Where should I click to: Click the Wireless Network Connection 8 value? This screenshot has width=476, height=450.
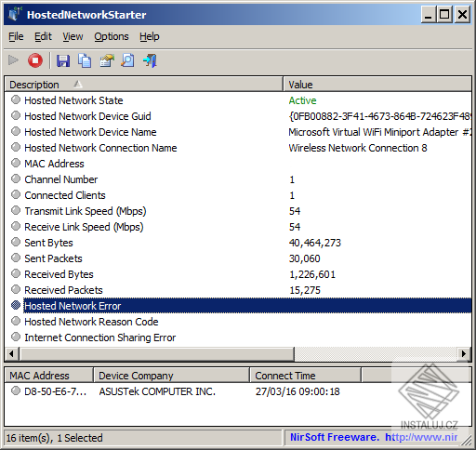pyautogui.click(x=358, y=148)
